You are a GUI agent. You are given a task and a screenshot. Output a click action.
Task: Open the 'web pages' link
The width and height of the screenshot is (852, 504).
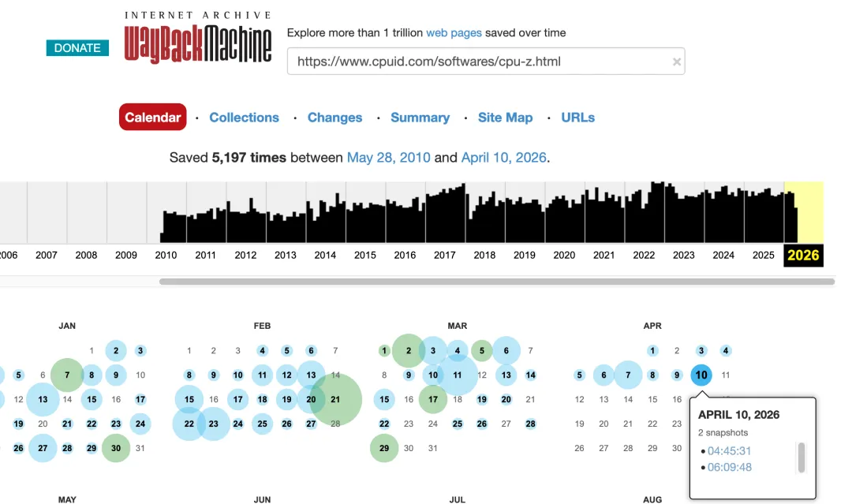[454, 32]
